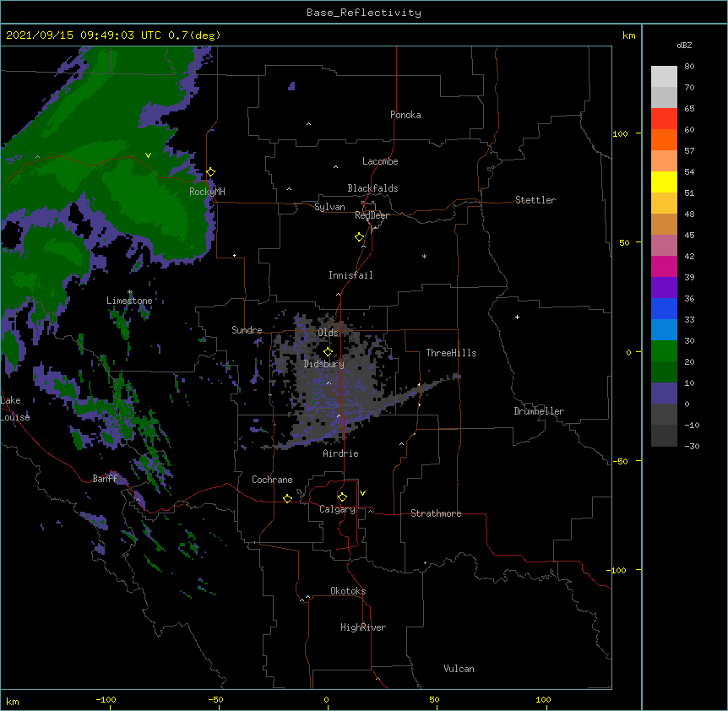Screen dimensions: 728x711
Task: Click the km unit label under the map
Action: pyautogui.click(x=13, y=702)
